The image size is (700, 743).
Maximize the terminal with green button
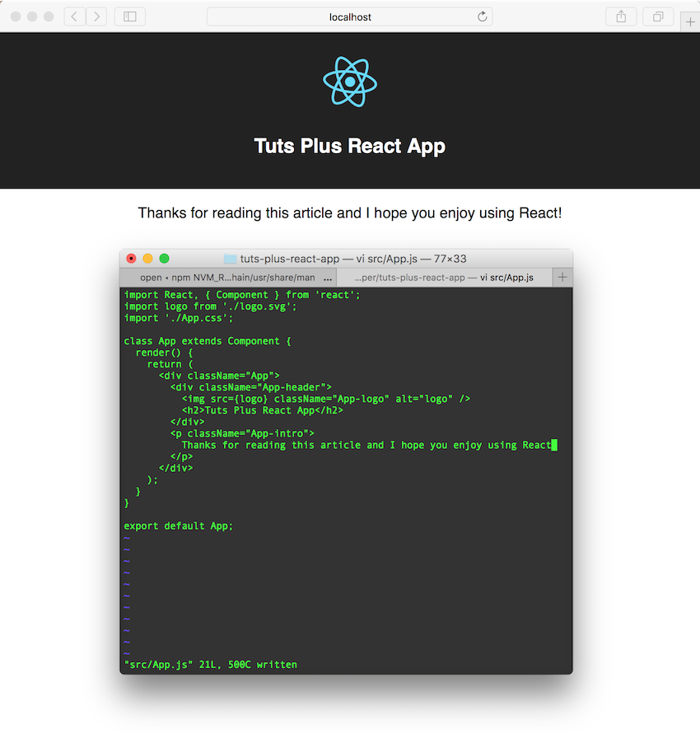coord(165,259)
